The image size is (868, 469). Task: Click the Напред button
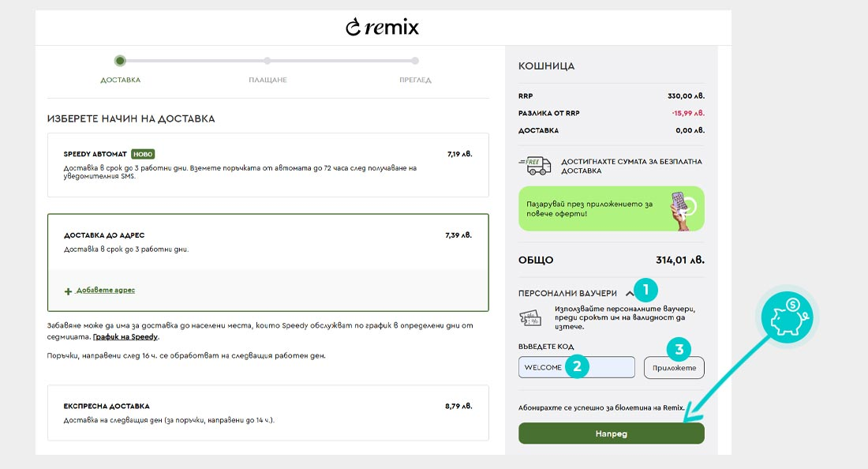pos(611,433)
